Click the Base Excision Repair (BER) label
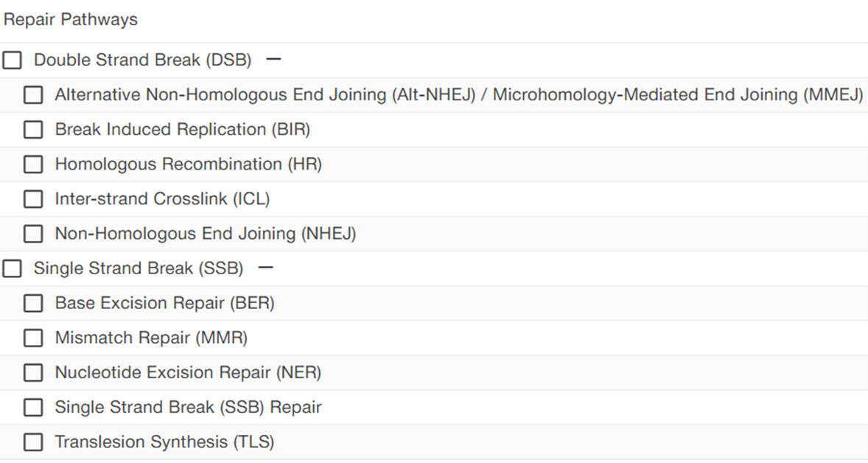The image size is (868, 463). 164,303
